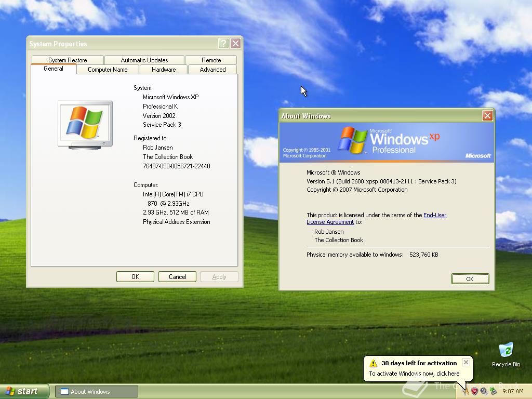Open the Hardware tab
Screen dimensions: 532x399
(x=164, y=69)
